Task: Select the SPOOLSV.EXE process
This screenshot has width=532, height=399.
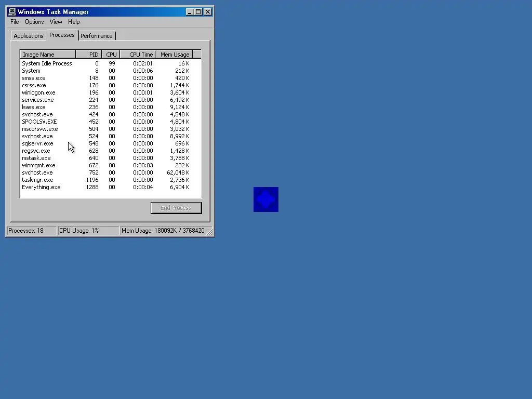Action: [x=111, y=122]
